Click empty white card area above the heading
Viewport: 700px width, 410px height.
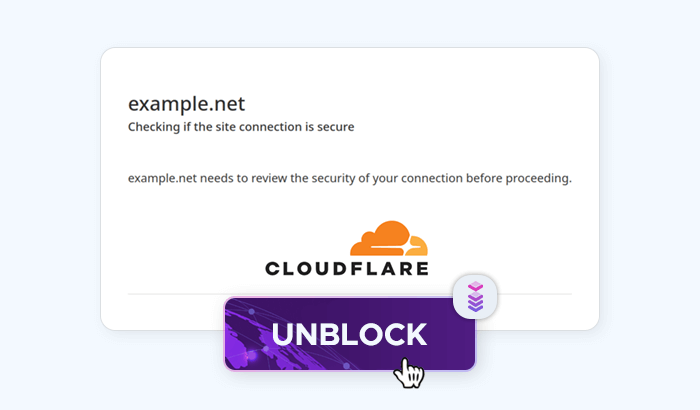coord(350,70)
